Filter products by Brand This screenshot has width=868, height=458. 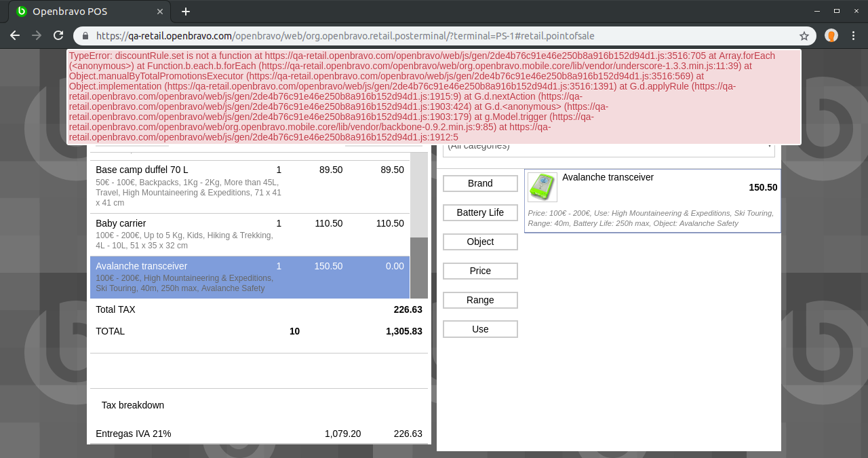pyautogui.click(x=480, y=183)
